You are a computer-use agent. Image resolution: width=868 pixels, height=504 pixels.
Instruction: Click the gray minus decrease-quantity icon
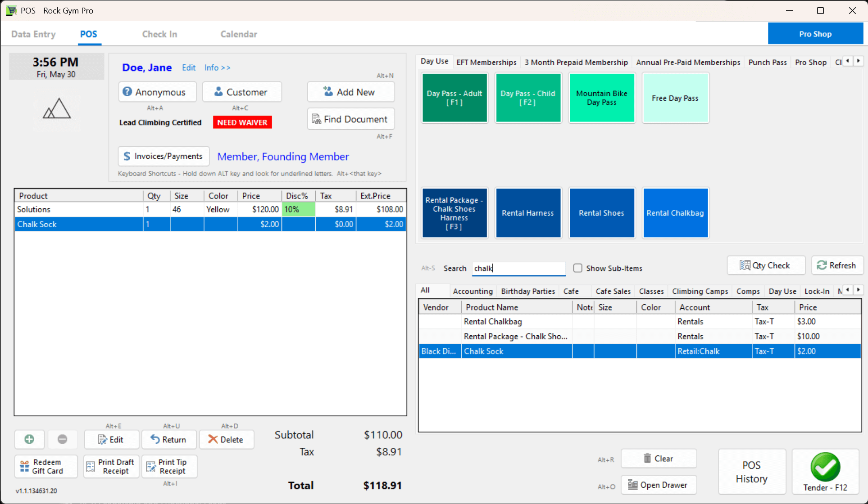(x=62, y=439)
